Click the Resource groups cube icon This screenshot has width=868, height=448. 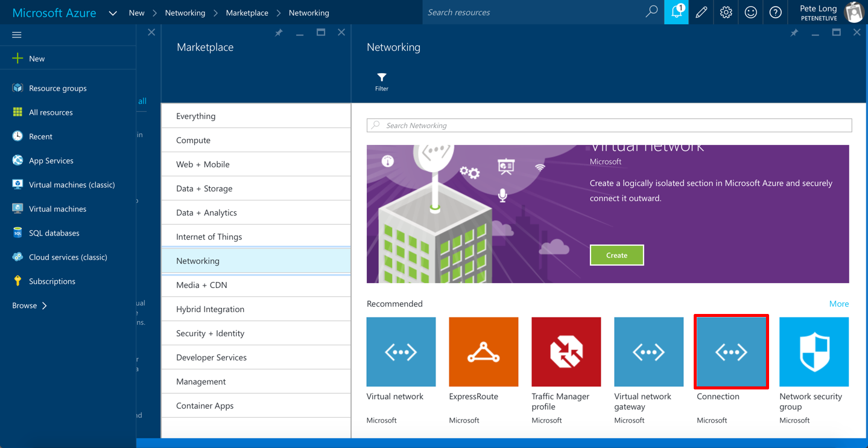coord(17,88)
